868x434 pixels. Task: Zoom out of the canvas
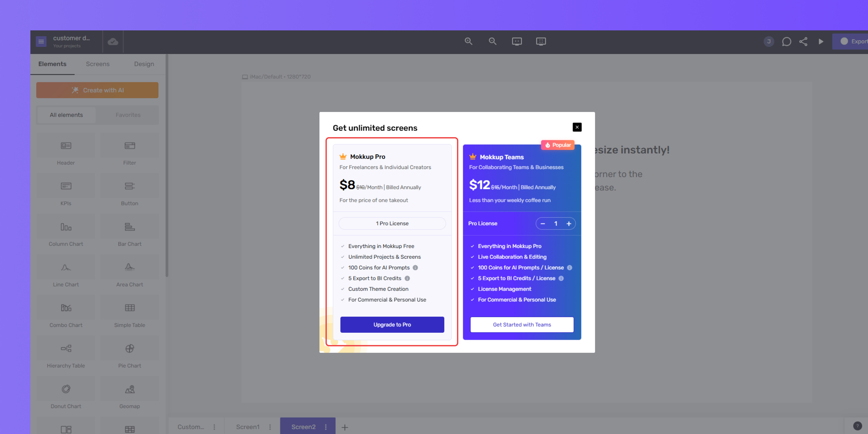pyautogui.click(x=493, y=41)
